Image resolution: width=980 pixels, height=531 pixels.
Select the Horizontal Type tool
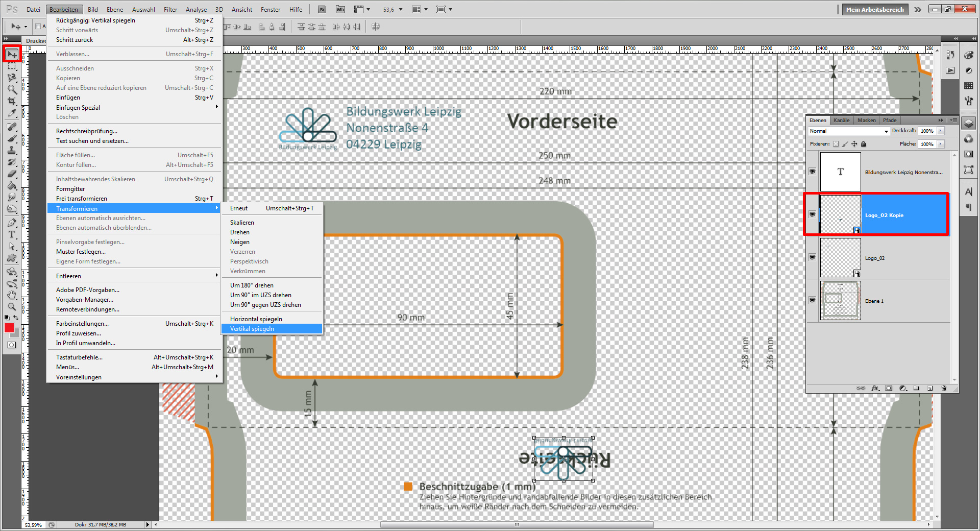coord(12,235)
